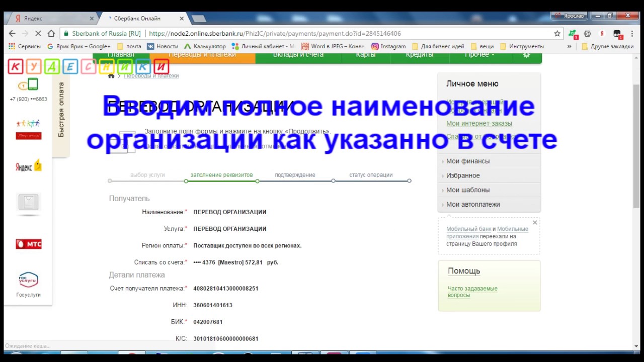Image resolution: width=644 pixels, height=362 pixels.
Task: Open вещи bookmark folder
Action: pos(482,46)
